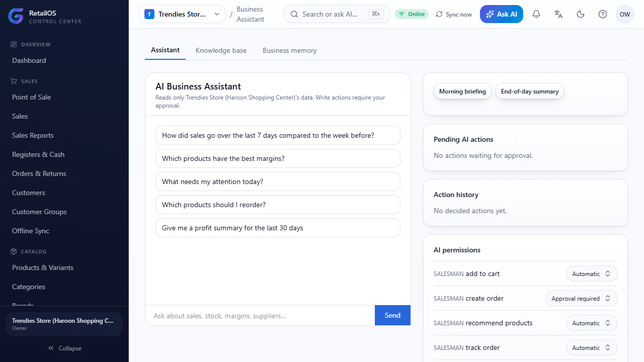The image size is (644, 362).
Task: Open the Trendies Store selector dropdown
Action: 182,14
